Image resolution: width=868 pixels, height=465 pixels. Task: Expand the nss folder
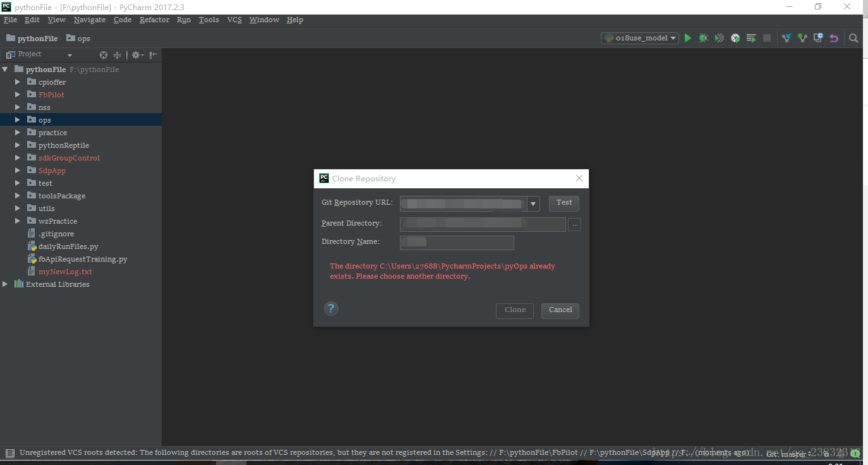(x=18, y=107)
